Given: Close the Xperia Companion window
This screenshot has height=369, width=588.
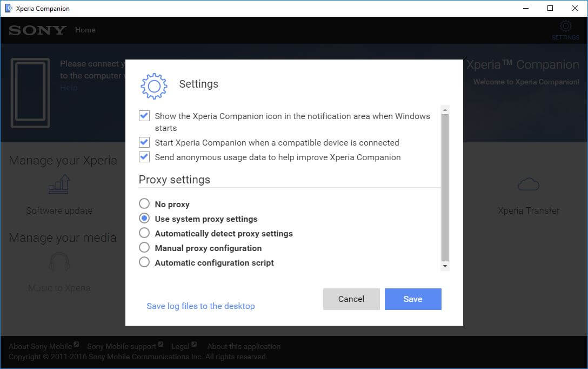Looking at the screenshot, I should point(575,8).
